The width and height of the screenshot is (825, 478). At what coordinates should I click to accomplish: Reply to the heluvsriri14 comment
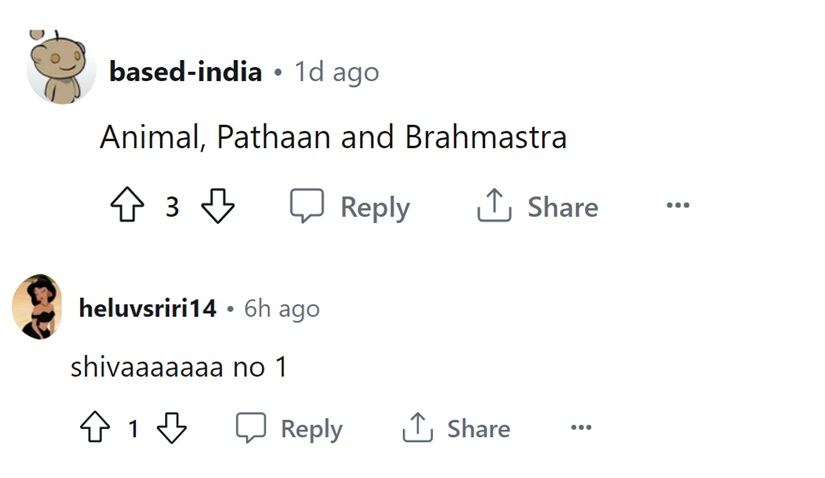[289, 429]
